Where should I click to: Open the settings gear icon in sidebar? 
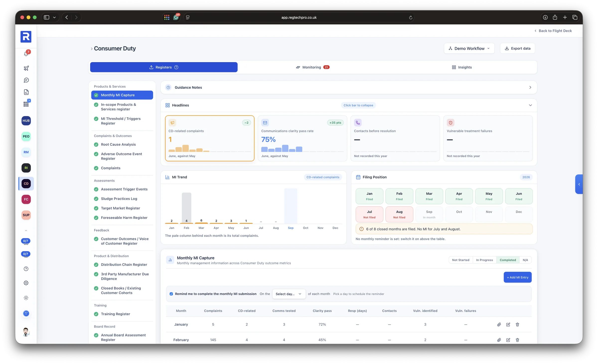tap(26, 283)
